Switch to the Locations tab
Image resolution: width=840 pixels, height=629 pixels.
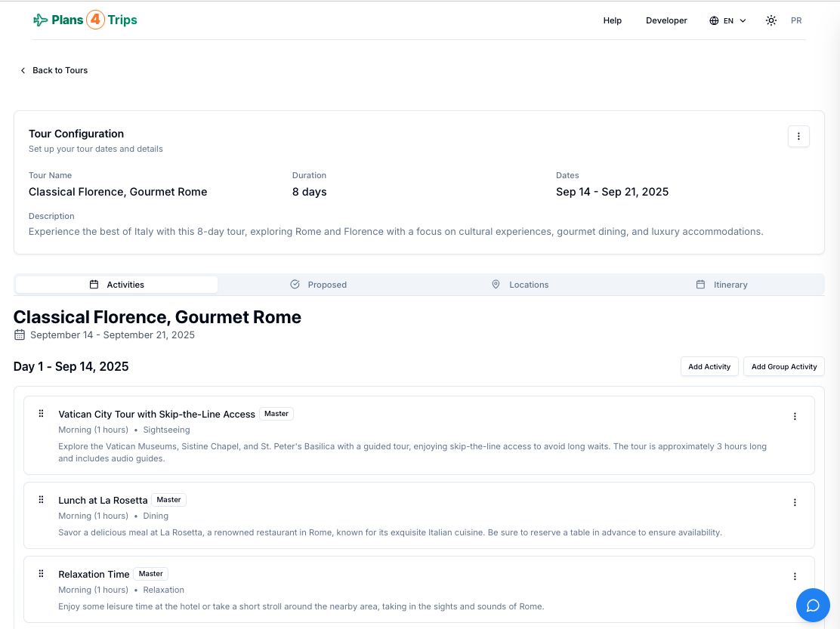(520, 285)
